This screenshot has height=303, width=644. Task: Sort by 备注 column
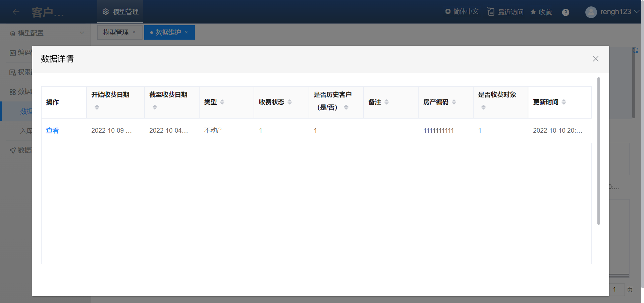click(386, 102)
